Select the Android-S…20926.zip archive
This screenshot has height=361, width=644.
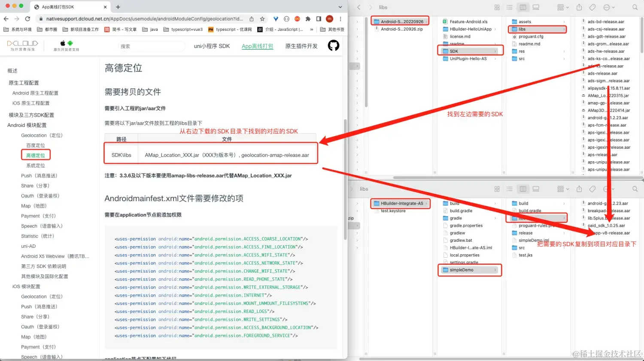coord(402,29)
